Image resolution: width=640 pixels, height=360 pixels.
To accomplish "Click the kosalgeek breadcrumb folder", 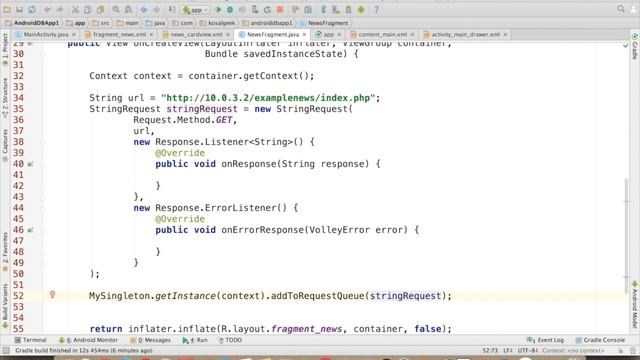I will click(x=218, y=23).
